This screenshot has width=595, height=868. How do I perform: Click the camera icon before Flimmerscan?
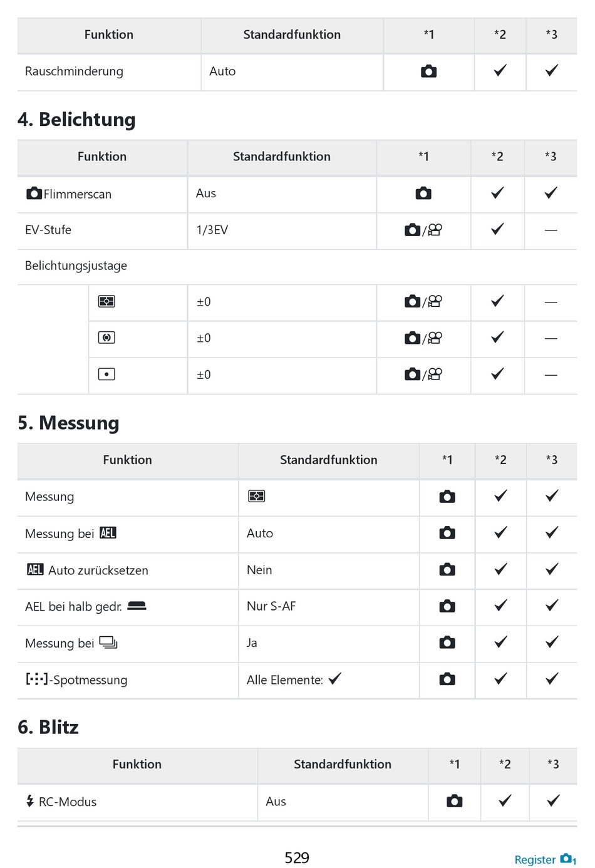34,194
